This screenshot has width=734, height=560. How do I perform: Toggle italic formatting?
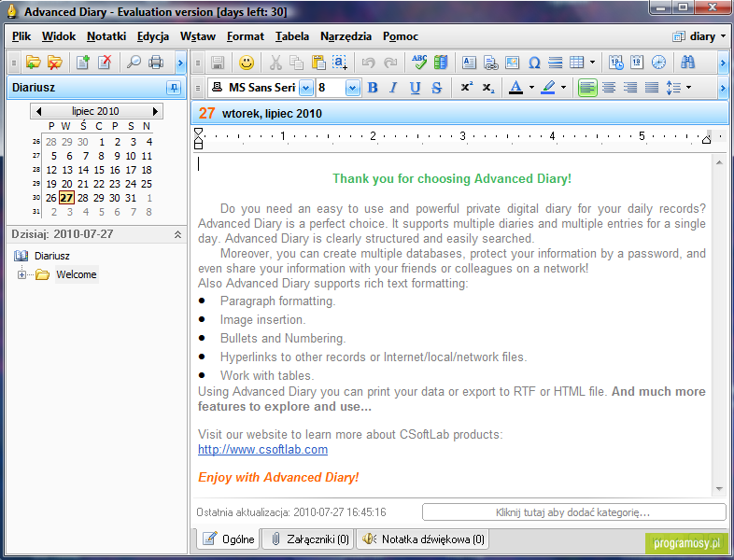click(393, 88)
